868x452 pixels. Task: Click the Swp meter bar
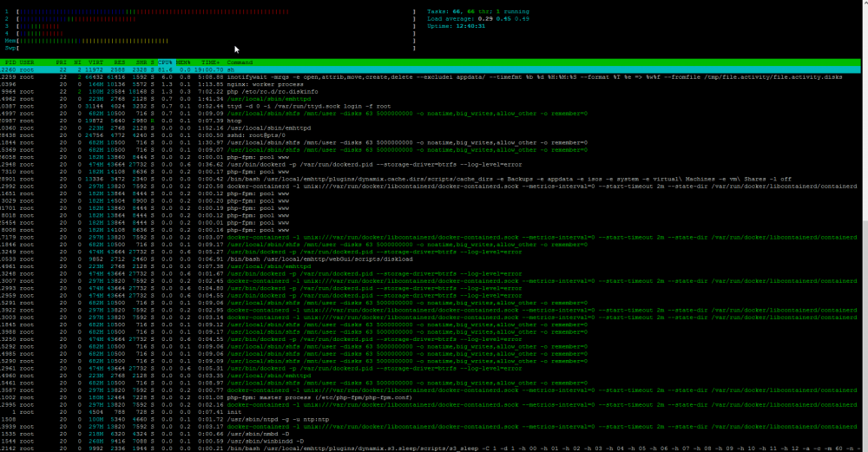point(216,48)
